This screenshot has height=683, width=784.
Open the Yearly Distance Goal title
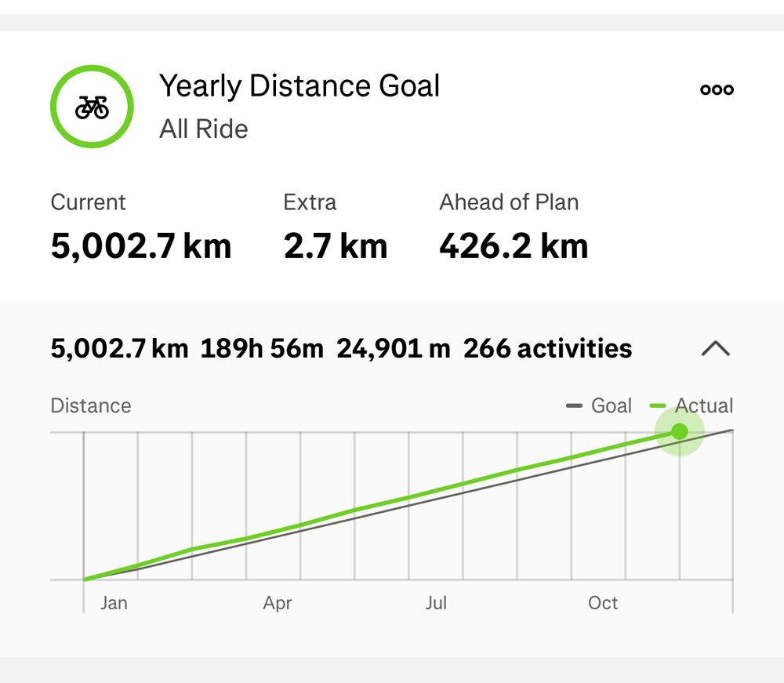(x=299, y=86)
